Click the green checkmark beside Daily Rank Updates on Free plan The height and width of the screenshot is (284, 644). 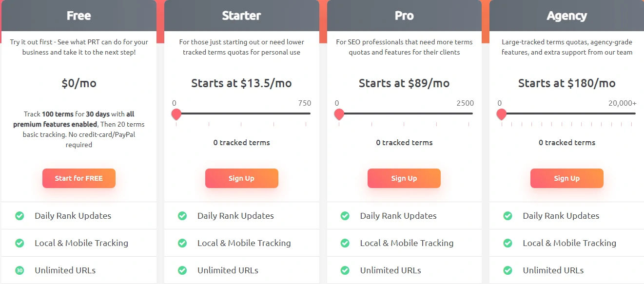click(x=20, y=215)
